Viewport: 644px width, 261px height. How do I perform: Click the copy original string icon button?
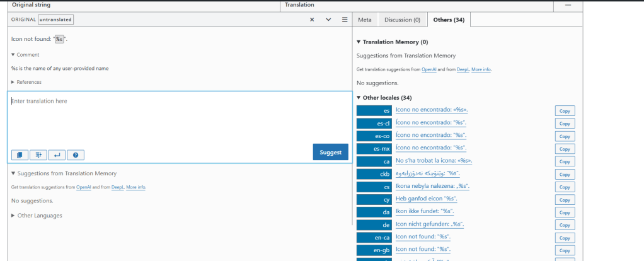click(x=20, y=154)
